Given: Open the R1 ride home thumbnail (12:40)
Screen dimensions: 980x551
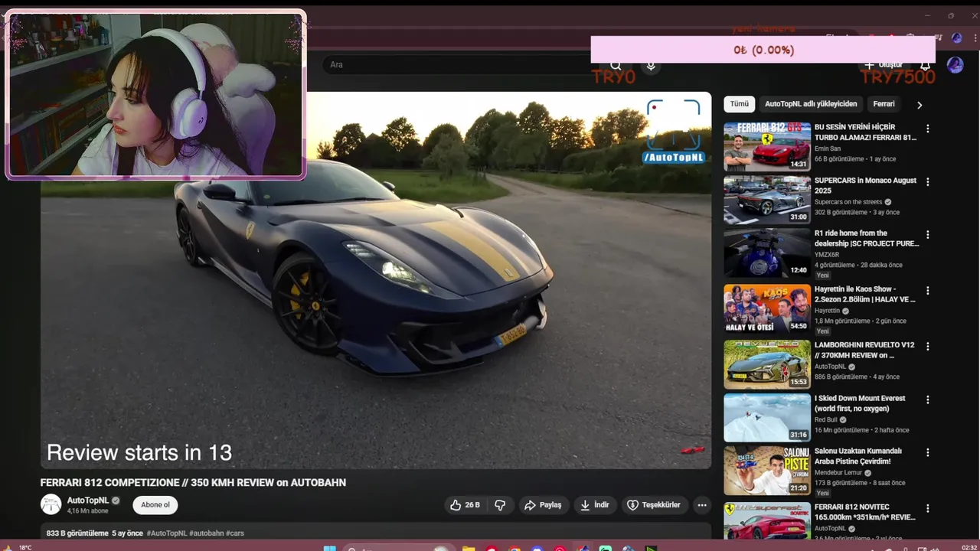Looking at the screenshot, I should click(x=767, y=253).
